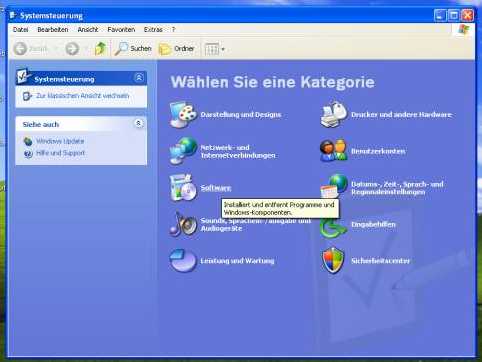Click the Forward arrow toolbar button
Viewport: 482px width, 362px height.
pyautogui.click(x=72, y=49)
